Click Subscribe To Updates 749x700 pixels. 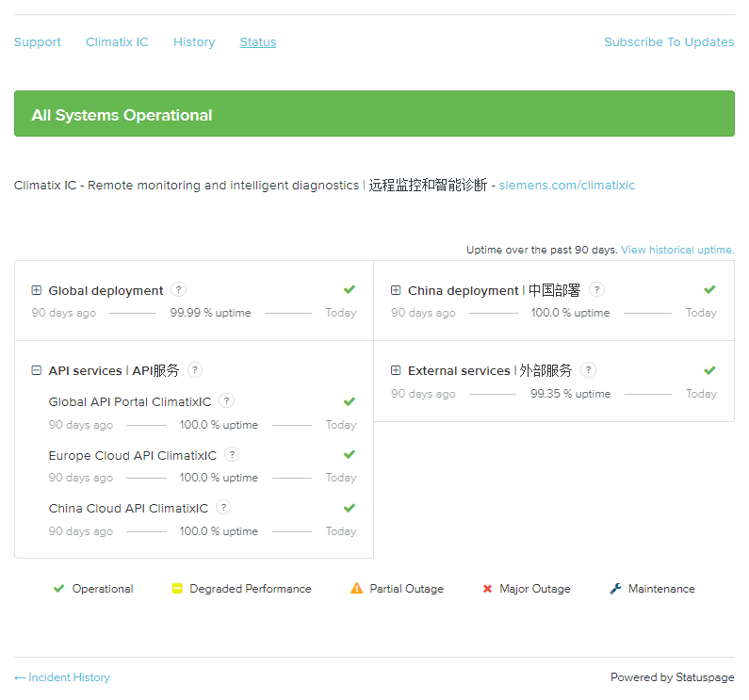(x=669, y=42)
